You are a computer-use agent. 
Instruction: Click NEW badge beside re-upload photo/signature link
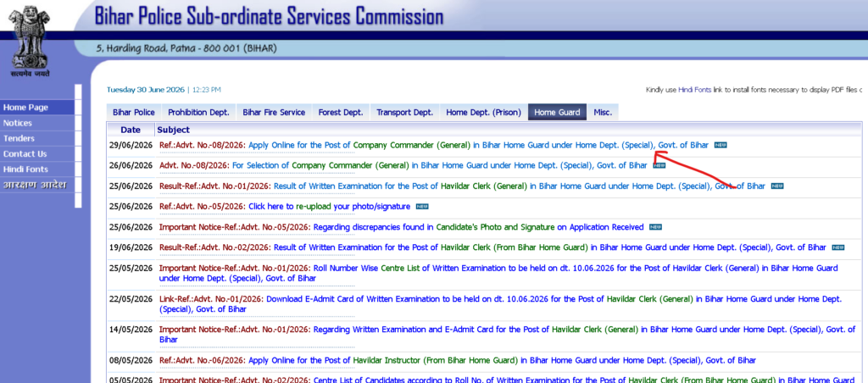click(422, 207)
